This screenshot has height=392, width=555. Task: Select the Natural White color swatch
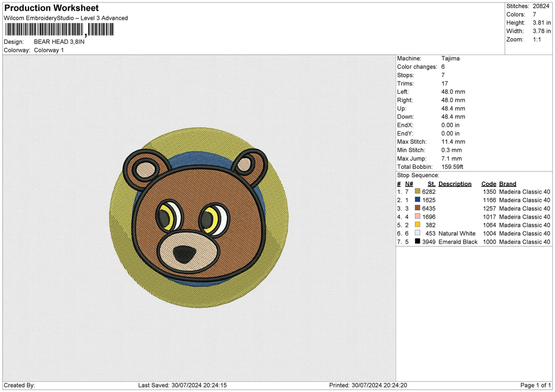[418, 233]
